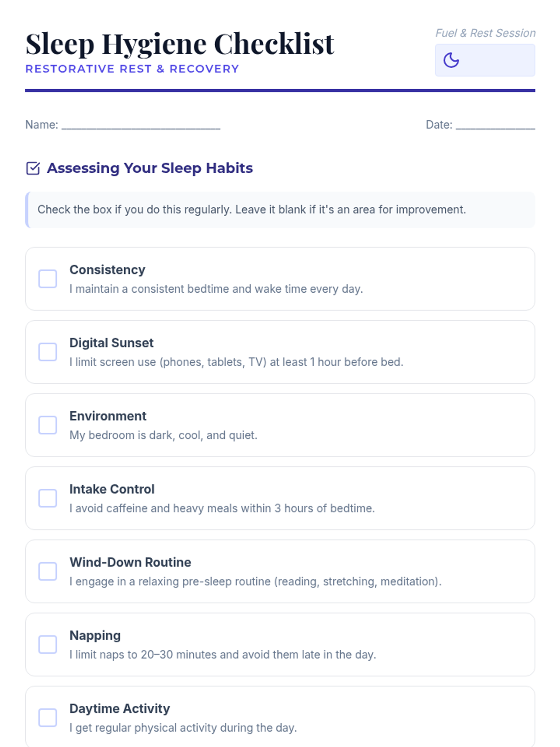The image size is (560, 747).
Task: Click the Assessing Your Sleep Habits heading
Action: [150, 168]
